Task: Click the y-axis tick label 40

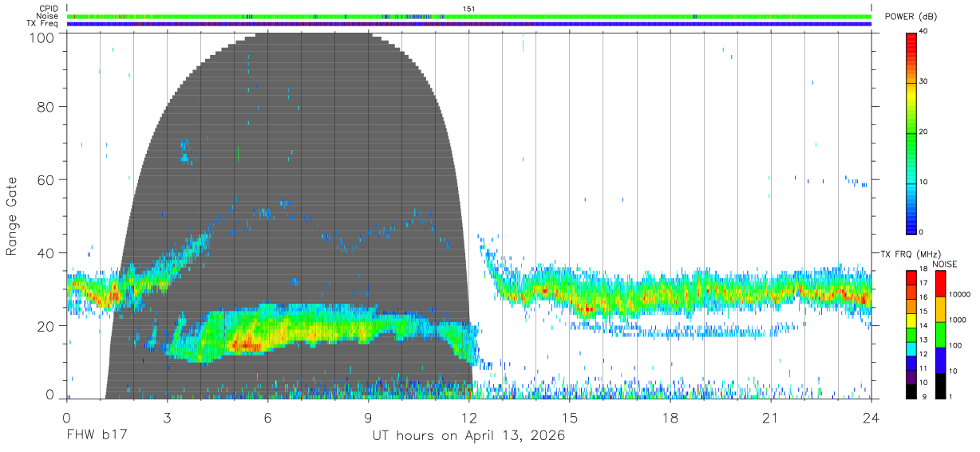Action: [x=45, y=253]
